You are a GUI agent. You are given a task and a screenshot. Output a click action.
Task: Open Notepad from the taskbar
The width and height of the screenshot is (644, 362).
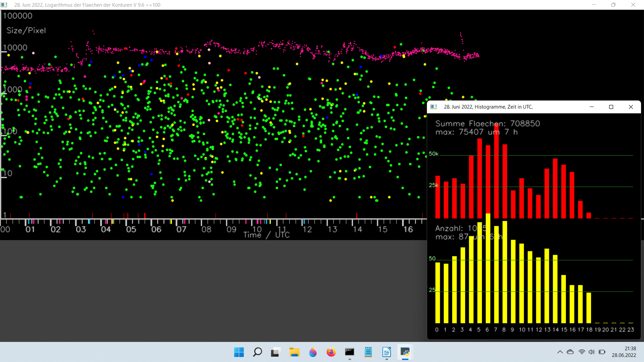click(x=368, y=352)
